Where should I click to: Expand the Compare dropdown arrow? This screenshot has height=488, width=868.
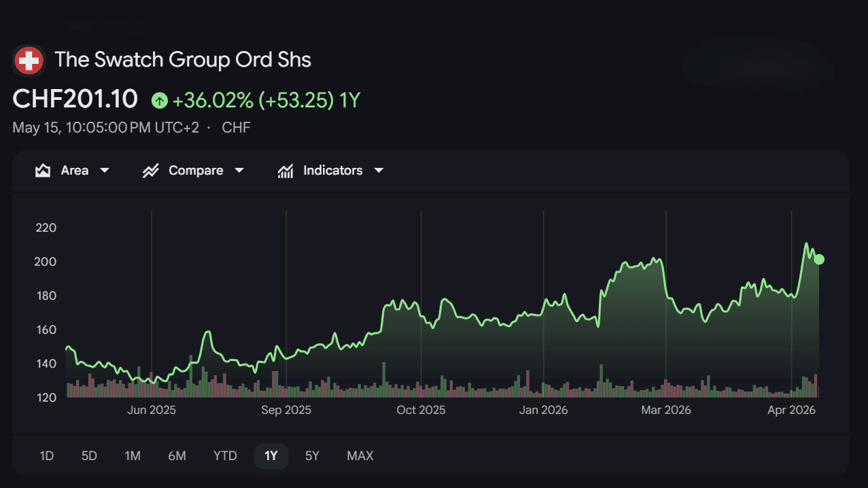(x=239, y=171)
